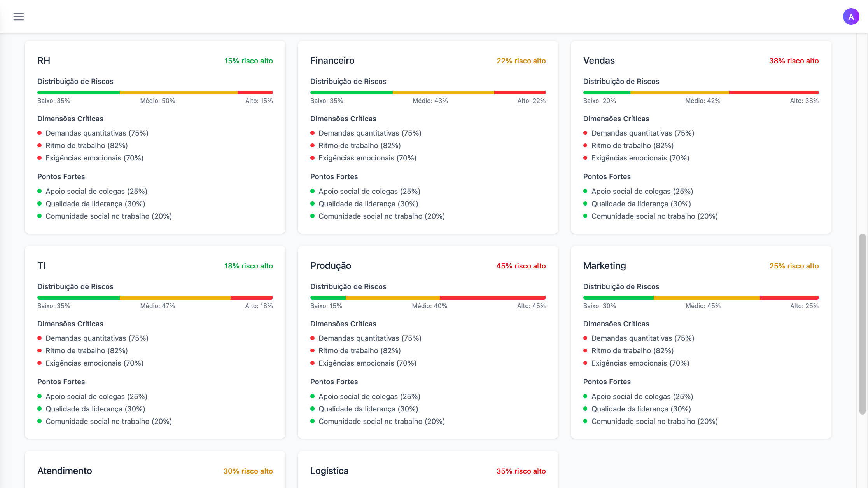868x488 pixels.
Task: Click the red dot beside 'Demandas quantitativas' in Vendas
Action: tap(586, 133)
